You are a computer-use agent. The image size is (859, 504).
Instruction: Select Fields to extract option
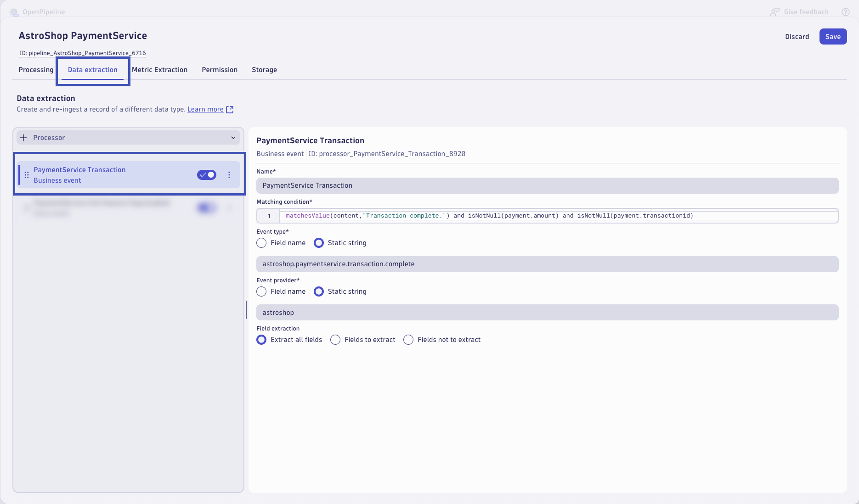pyautogui.click(x=335, y=340)
